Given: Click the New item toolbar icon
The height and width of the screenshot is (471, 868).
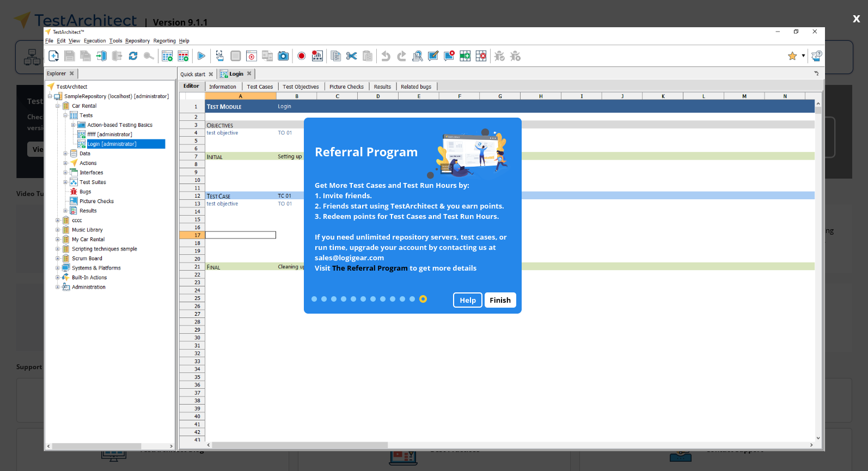Looking at the screenshot, I should tap(53, 56).
